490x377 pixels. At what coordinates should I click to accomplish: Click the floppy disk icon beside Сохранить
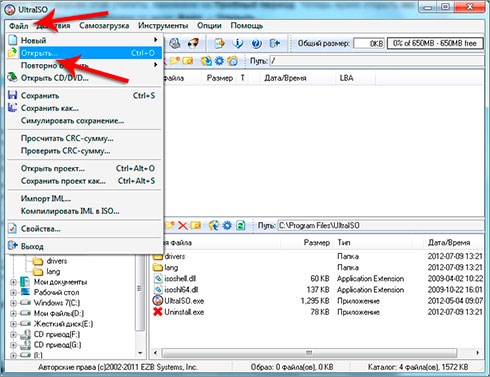13,95
